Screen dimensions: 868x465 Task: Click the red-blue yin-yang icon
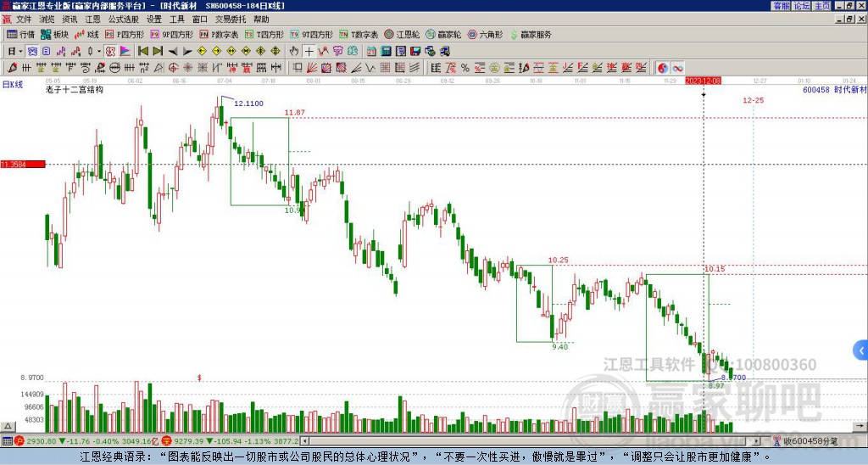click(x=663, y=68)
